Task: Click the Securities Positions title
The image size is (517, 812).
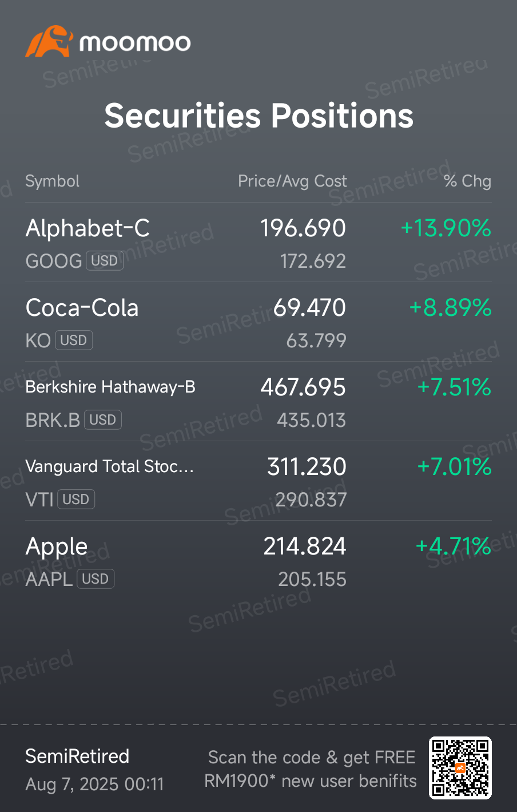Action: point(258,116)
